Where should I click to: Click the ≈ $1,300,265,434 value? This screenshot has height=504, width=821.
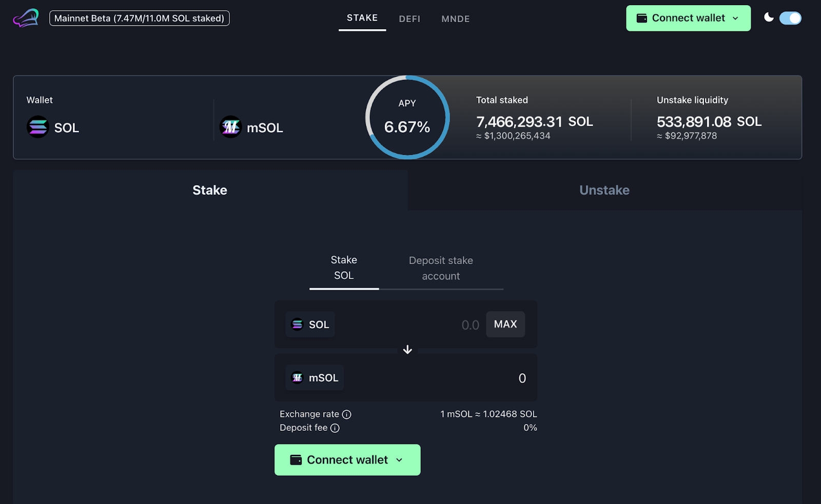coord(513,136)
